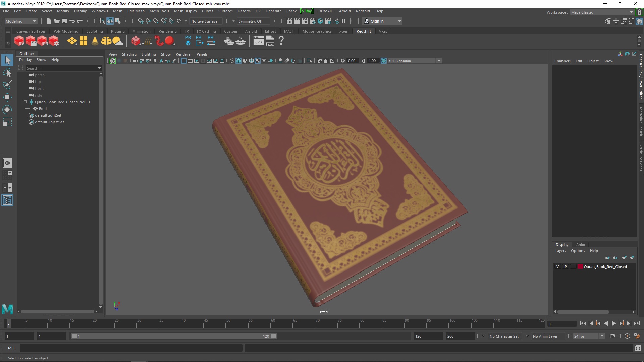Play animation forwards
The image size is (644, 362).
click(x=613, y=323)
